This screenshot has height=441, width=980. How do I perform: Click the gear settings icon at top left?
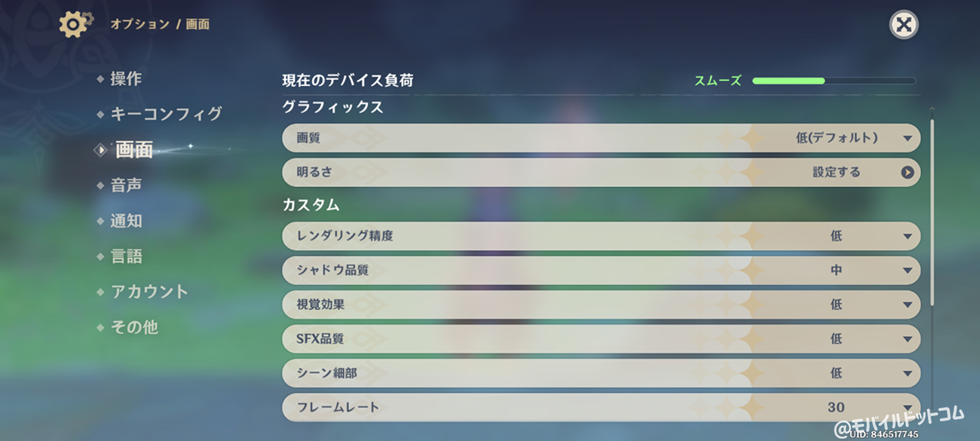pyautogui.click(x=75, y=24)
